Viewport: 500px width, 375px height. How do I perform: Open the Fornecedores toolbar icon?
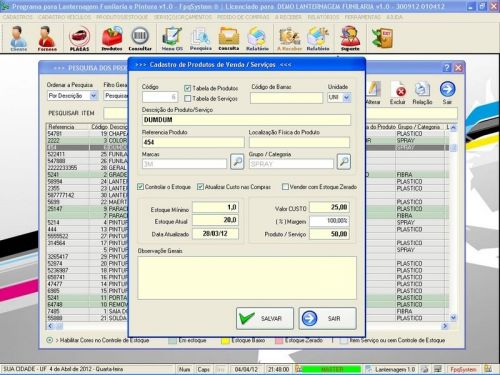47,38
